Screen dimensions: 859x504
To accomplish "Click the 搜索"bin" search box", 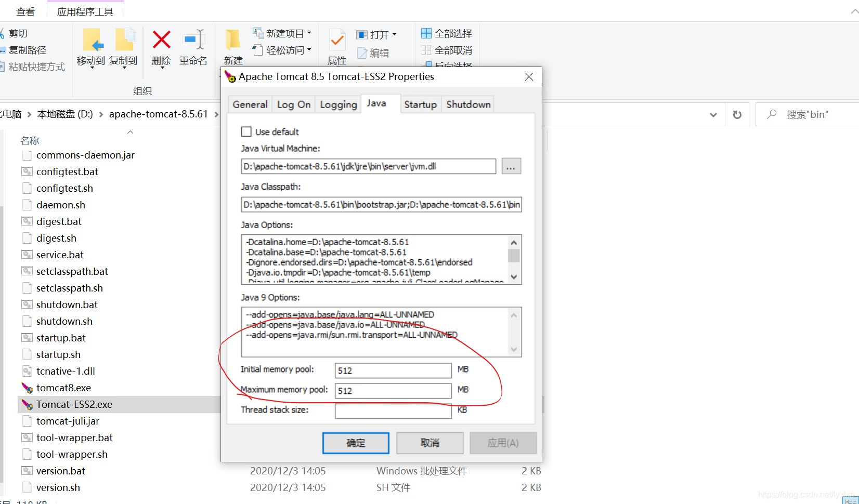I will tap(807, 114).
